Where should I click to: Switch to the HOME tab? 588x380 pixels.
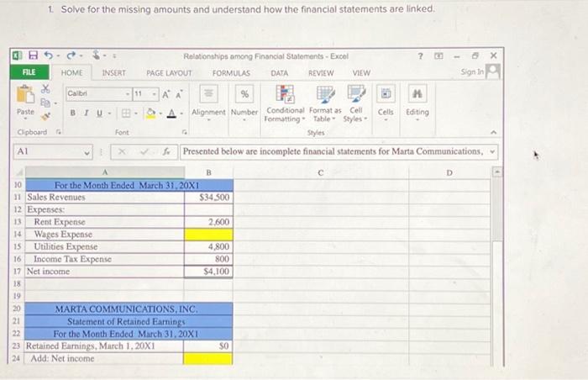click(x=71, y=72)
